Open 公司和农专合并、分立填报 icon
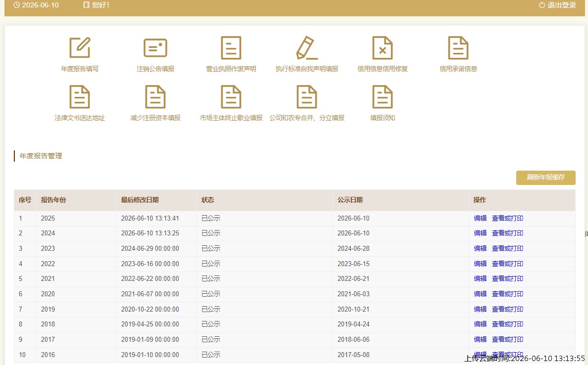 pyautogui.click(x=307, y=96)
